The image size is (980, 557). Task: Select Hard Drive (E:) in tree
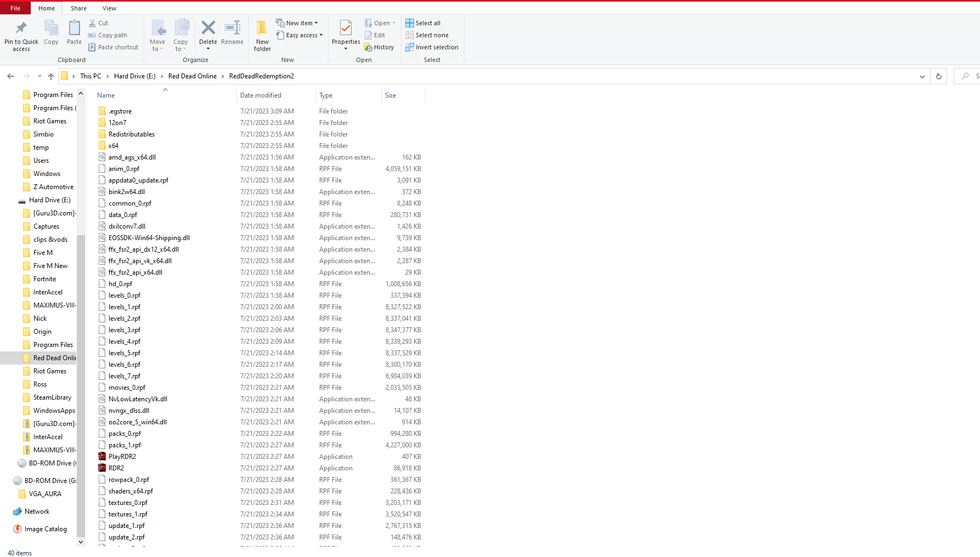pyautogui.click(x=49, y=200)
